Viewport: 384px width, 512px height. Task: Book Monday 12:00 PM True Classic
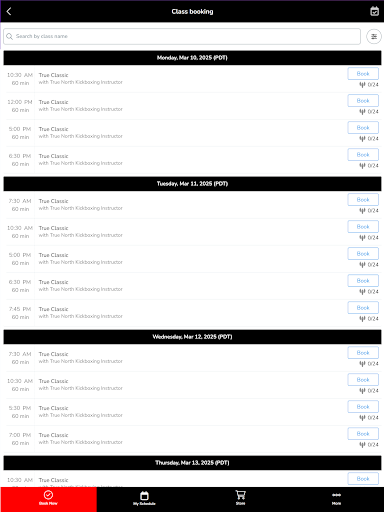point(363,101)
